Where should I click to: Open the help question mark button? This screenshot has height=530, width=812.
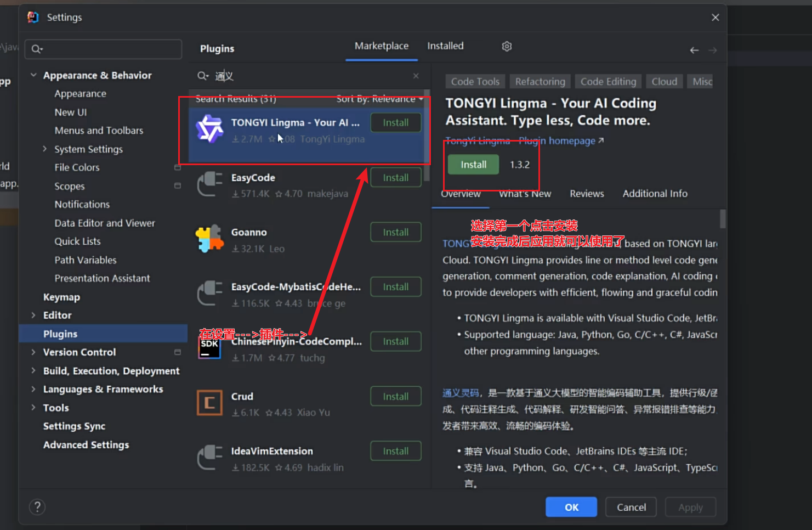click(x=37, y=507)
